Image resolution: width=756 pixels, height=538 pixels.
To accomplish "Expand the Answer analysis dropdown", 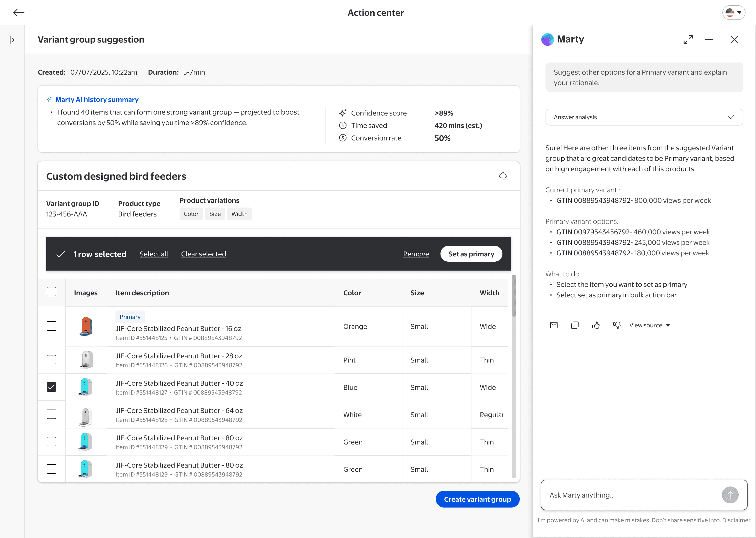I will 644,117.
